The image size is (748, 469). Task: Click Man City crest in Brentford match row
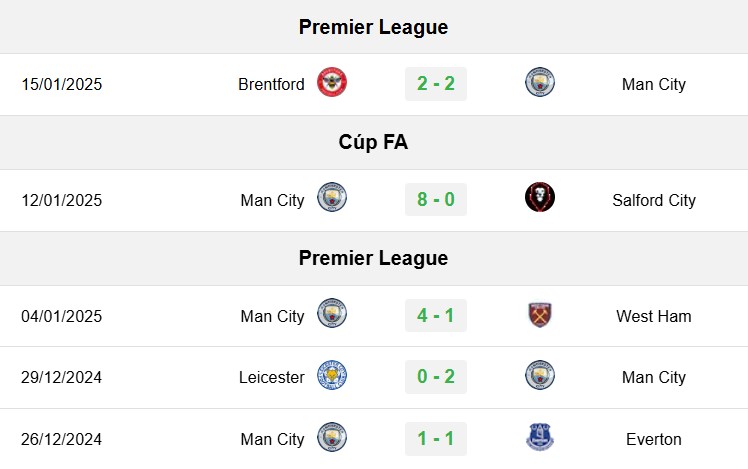[540, 82]
